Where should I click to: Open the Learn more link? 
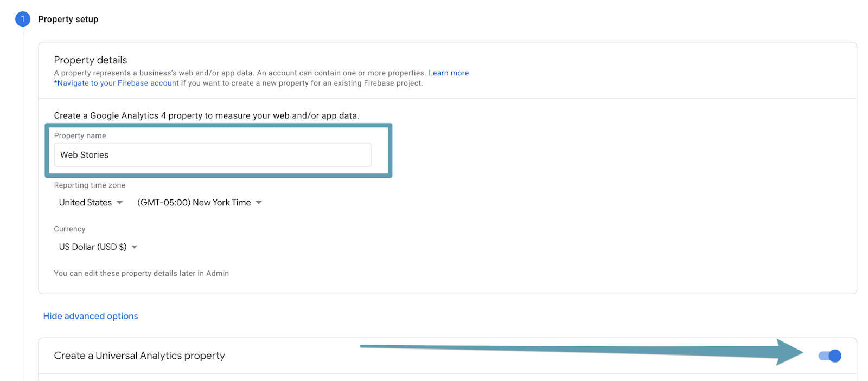click(x=449, y=73)
